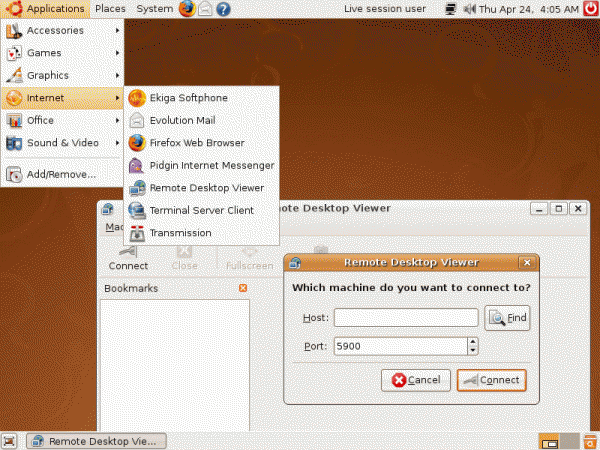This screenshot has width=600, height=450.
Task: Open the System menu
Action: pos(155,9)
